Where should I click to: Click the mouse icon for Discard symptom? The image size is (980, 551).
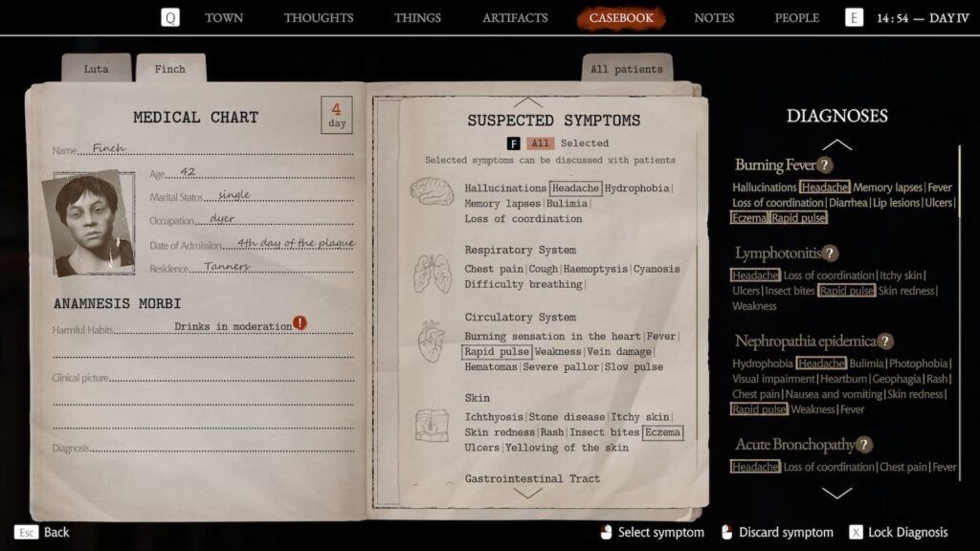click(726, 532)
